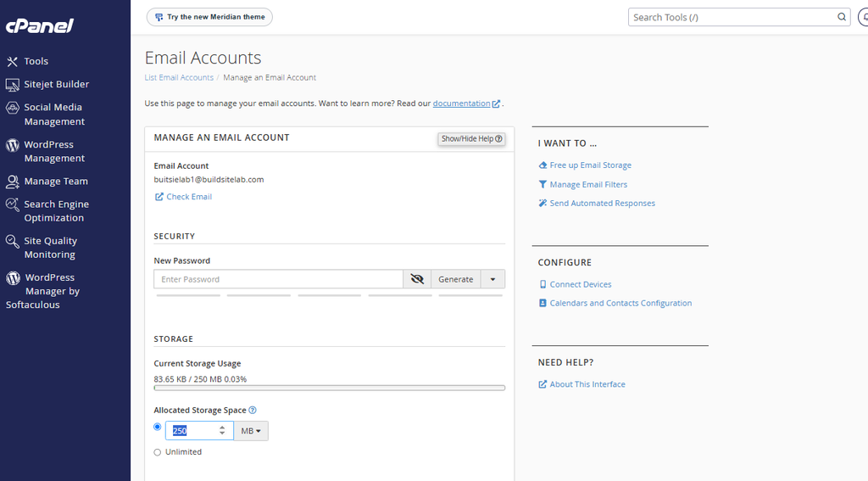The image size is (868, 481).
Task: Click Try the new Meridian theme button
Action: [x=209, y=17]
